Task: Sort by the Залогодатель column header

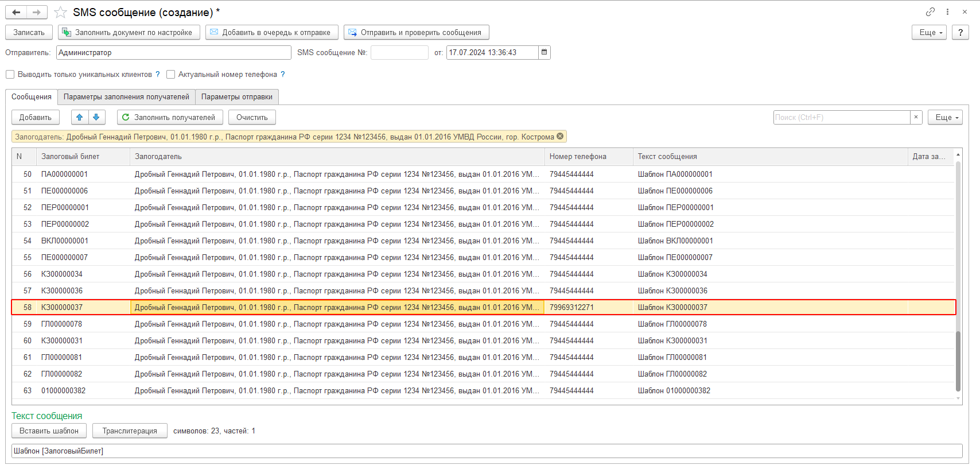Action: point(337,156)
